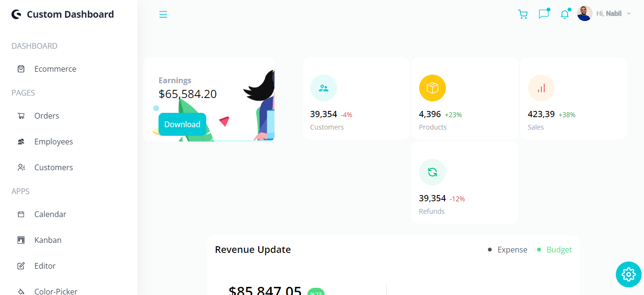644x295 pixels.
Task: Toggle the sidebar with the hamburger icon
Action: pyautogui.click(x=163, y=14)
